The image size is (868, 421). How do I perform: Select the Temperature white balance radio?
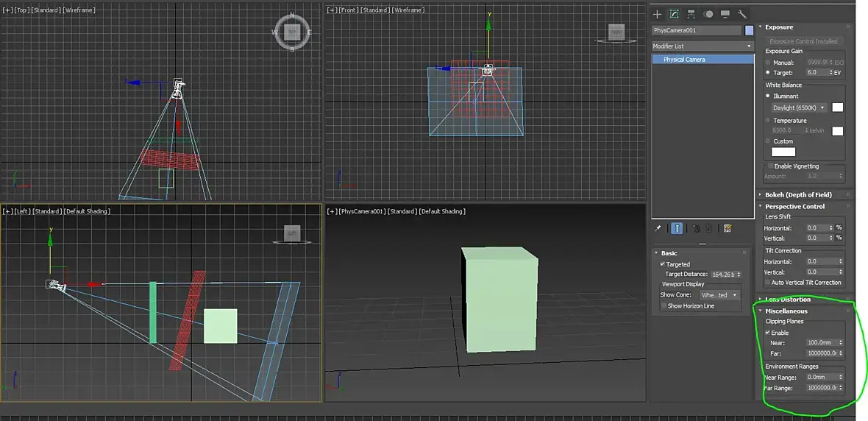tap(768, 120)
